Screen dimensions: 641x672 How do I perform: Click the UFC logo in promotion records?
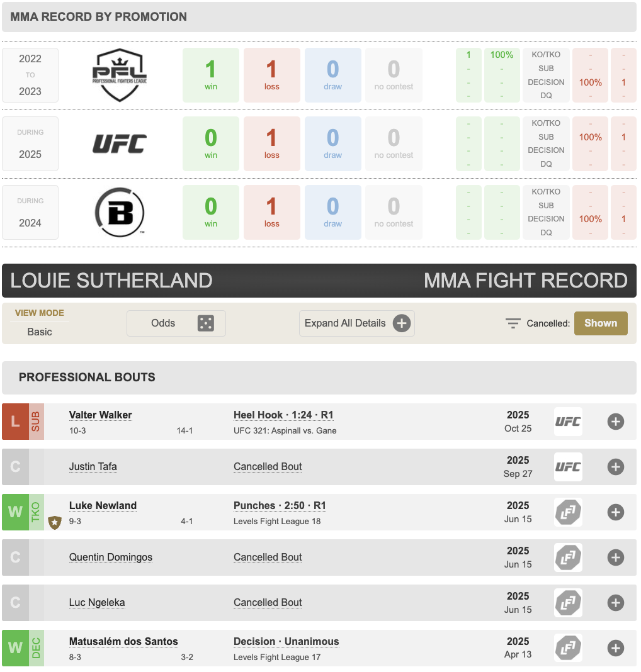120,143
